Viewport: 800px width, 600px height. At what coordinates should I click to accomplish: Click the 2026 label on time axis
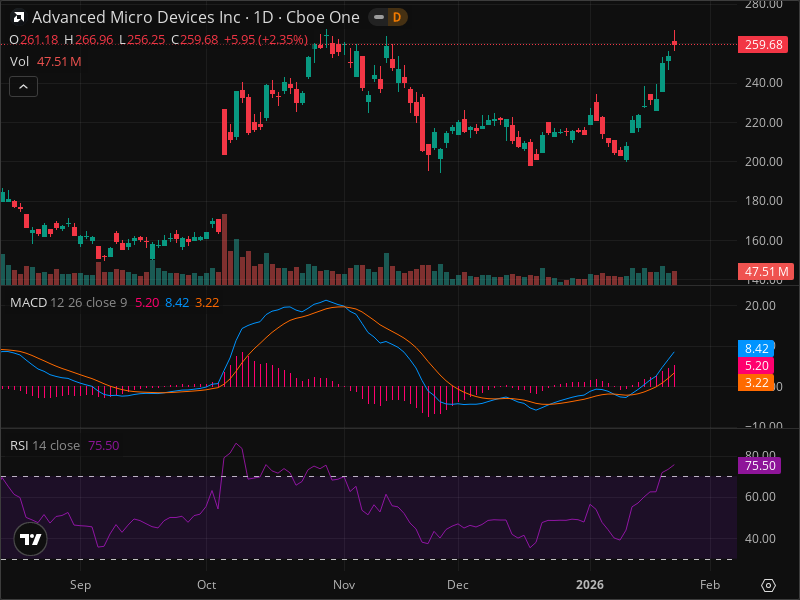click(590, 585)
